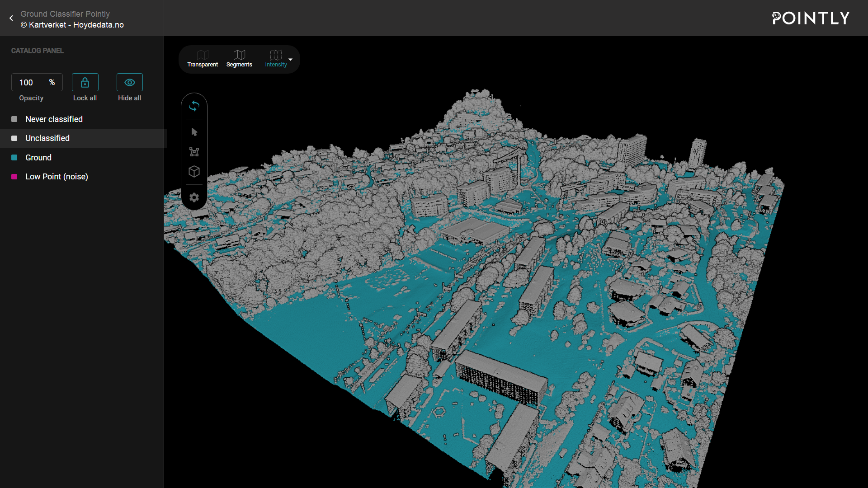Expand the Never classified class entry

54,119
